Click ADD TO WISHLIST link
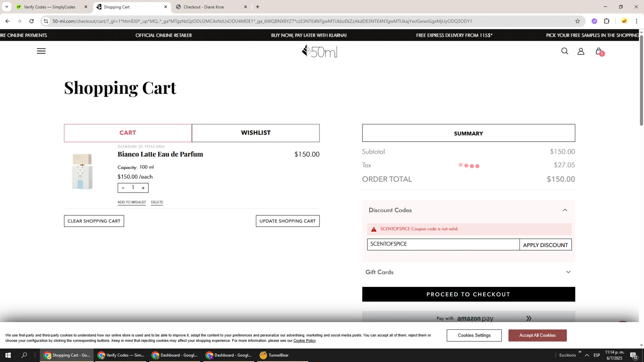 (132, 202)
